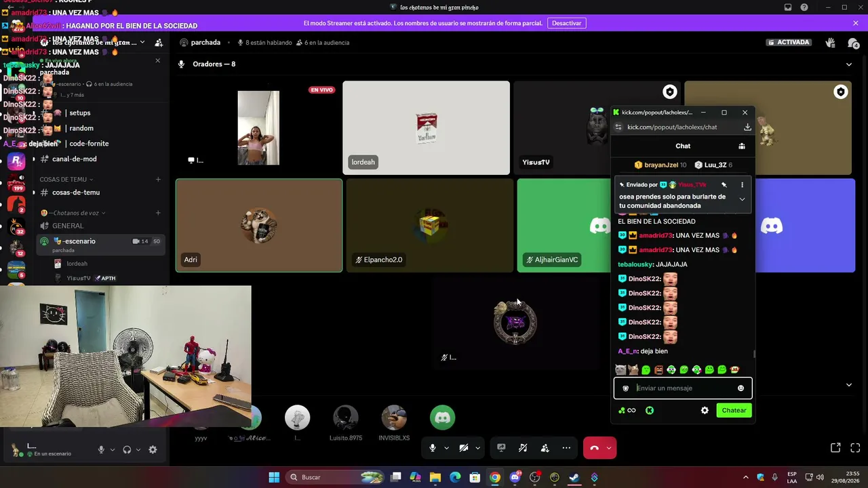The image size is (868, 488).
Task: Add channel to Chotanos de voz category
Action: tap(158, 213)
